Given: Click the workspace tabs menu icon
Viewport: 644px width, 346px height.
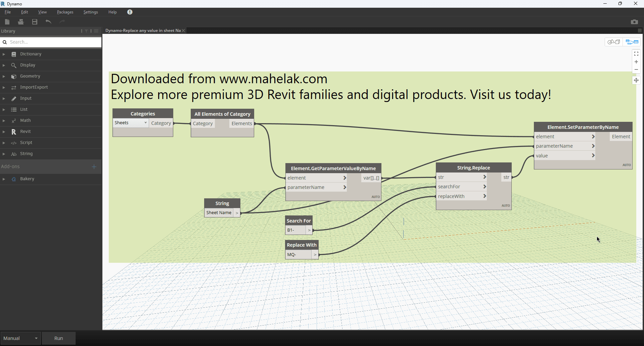Looking at the screenshot, I should pyautogui.click(x=640, y=31).
